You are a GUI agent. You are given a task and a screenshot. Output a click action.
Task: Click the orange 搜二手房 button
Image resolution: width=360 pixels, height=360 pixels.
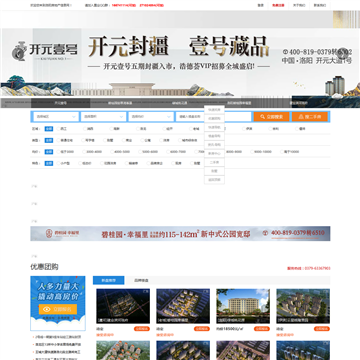(310, 117)
